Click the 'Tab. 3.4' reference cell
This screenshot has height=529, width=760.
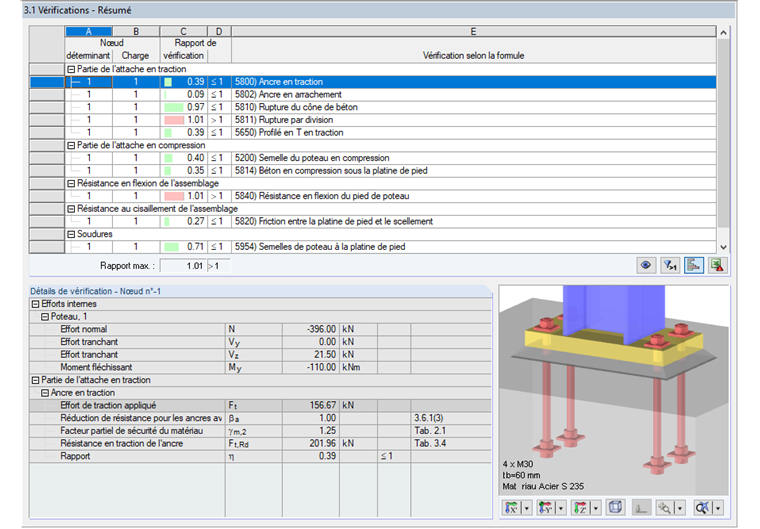coord(451,443)
